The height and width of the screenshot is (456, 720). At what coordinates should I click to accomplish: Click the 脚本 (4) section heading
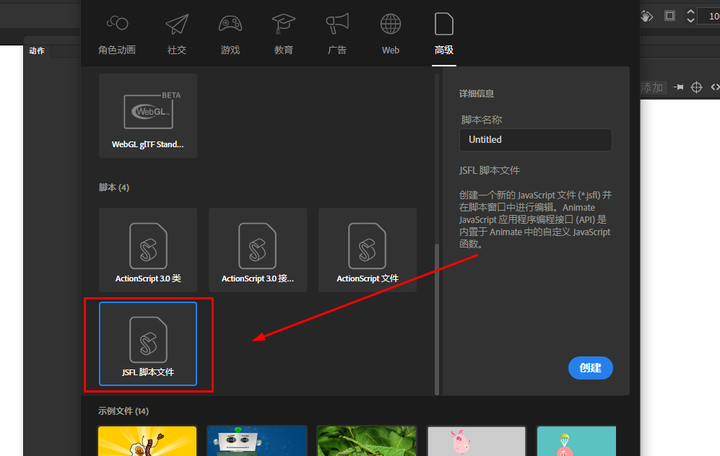[x=114, y=187]
